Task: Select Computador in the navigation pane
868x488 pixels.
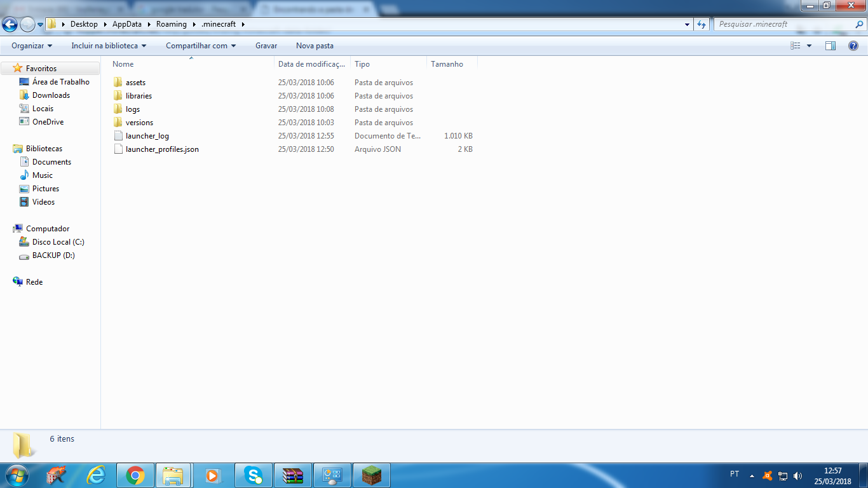Action: click(48, 229)
